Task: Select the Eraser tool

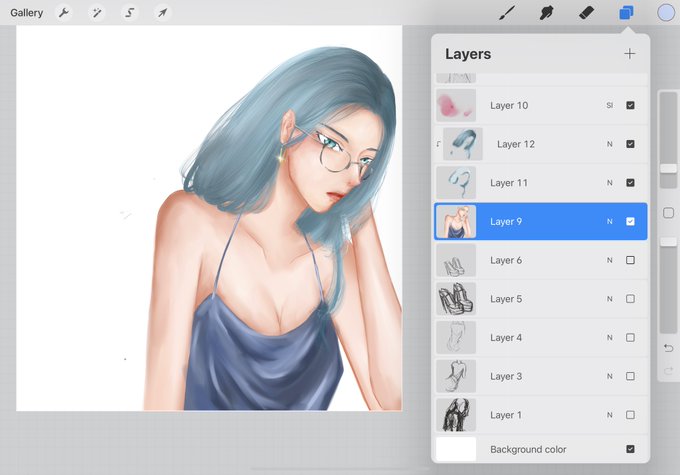Action: pos(586,13)
